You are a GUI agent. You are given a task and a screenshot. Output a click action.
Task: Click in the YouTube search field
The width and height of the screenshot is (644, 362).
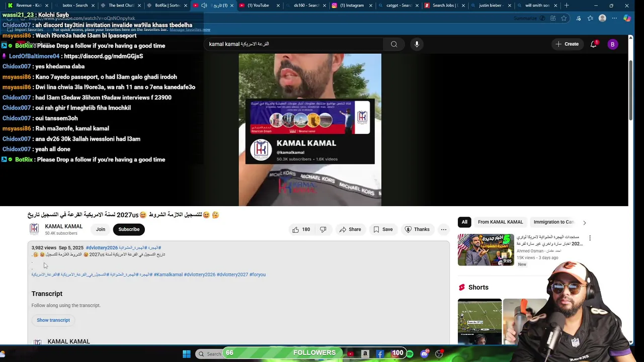coord(294,44)
